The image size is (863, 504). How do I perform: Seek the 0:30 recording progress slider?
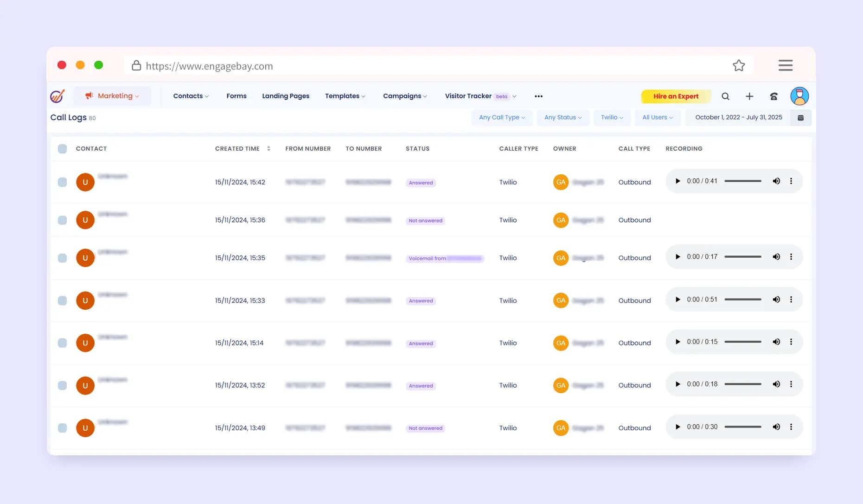[742, 427]
